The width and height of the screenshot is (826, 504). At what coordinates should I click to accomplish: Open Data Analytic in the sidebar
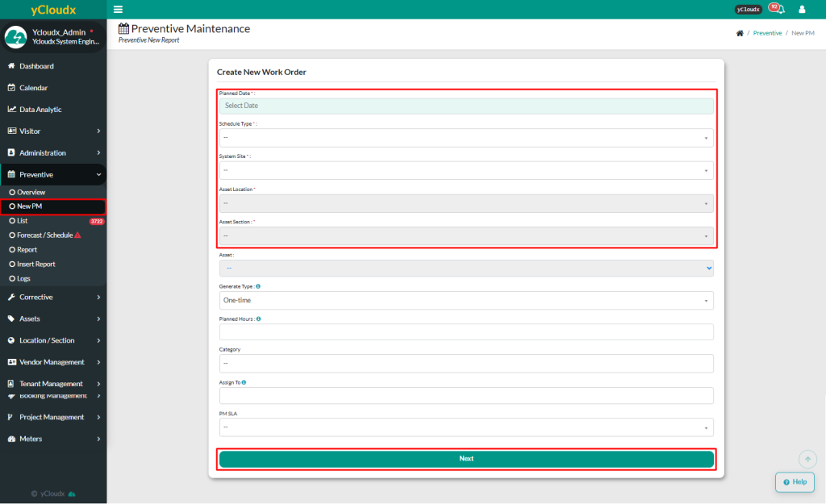pos(40,110)
